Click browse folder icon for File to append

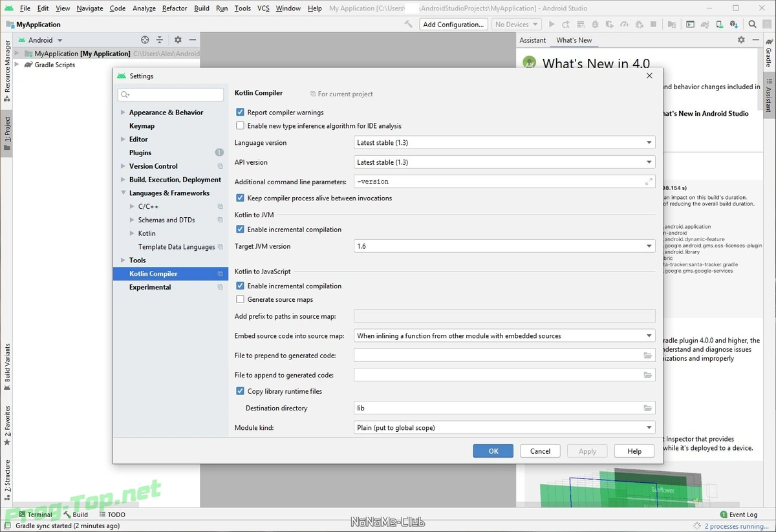coord(647,375)
